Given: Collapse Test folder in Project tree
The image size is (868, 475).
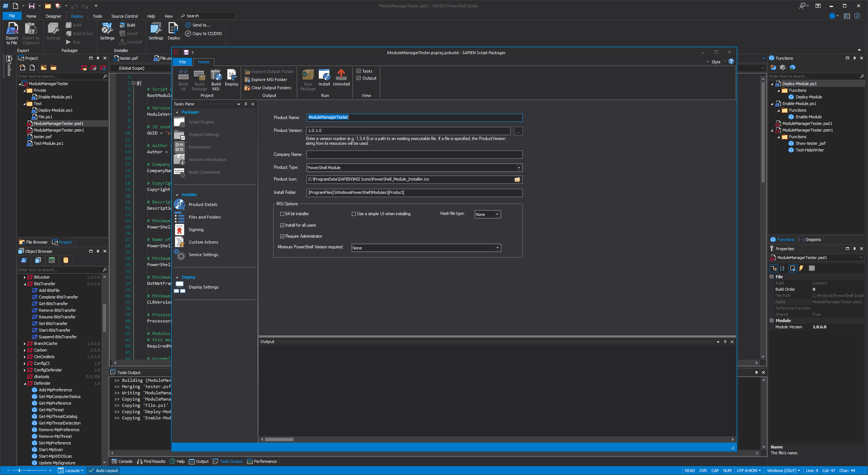Looking at the screenshot, I should point(25,104).
